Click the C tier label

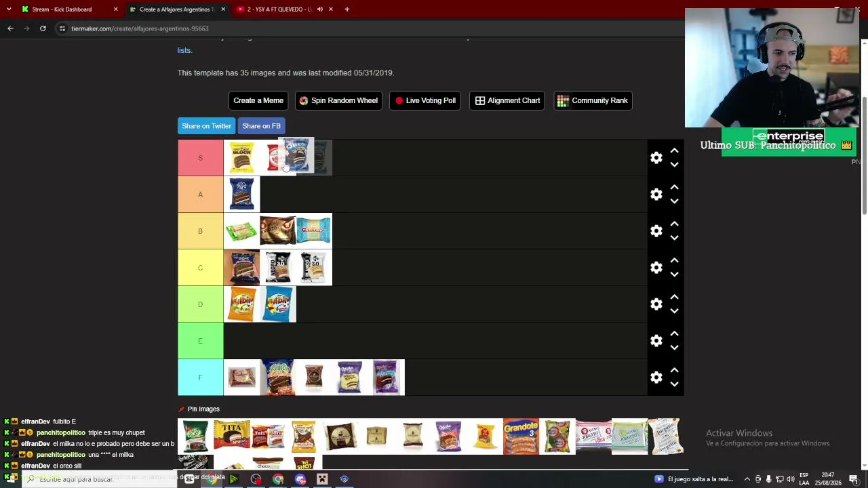[x=200, y=268]
